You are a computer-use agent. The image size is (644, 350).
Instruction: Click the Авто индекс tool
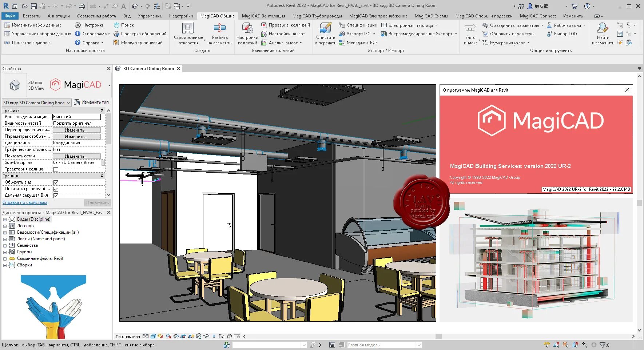point(471,34)
